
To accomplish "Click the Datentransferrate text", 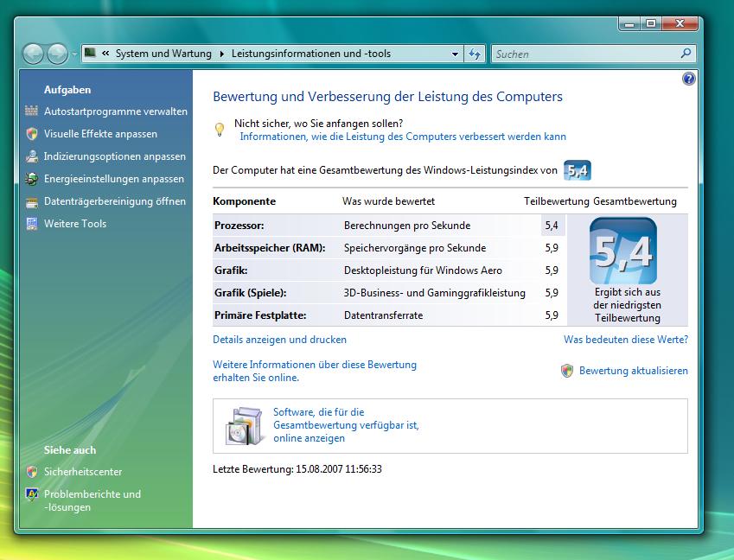I will pyautogui.click(x=383, y=315).
